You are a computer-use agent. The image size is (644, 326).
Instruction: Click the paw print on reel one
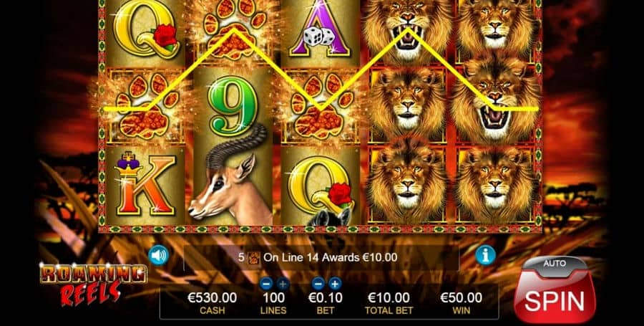click(145, 106)
